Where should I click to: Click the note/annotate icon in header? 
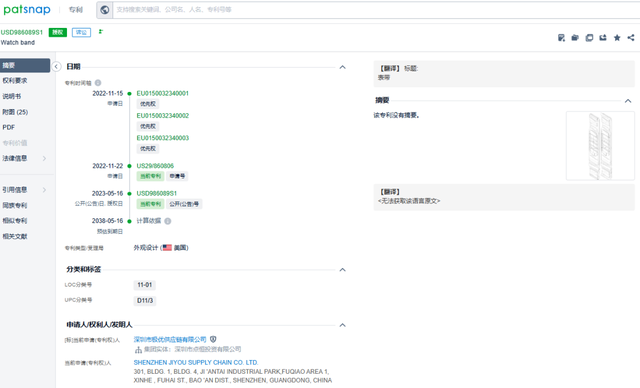coord(561,38)
